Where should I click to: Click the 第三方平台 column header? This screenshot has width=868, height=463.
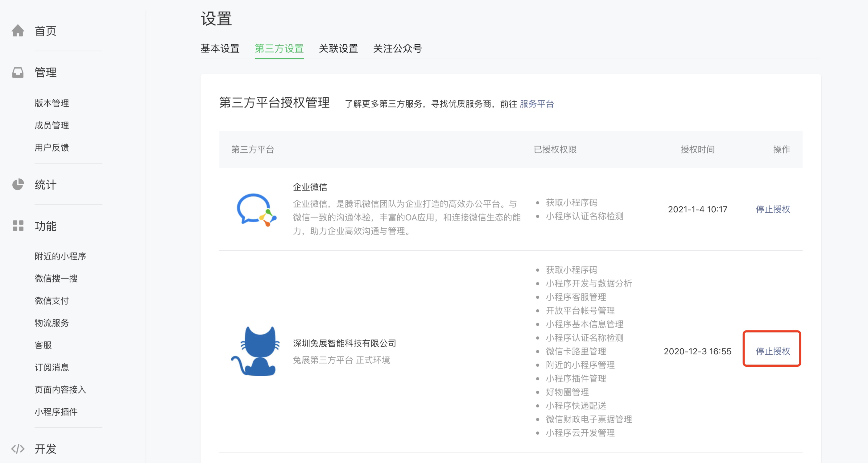pos(253,149)
